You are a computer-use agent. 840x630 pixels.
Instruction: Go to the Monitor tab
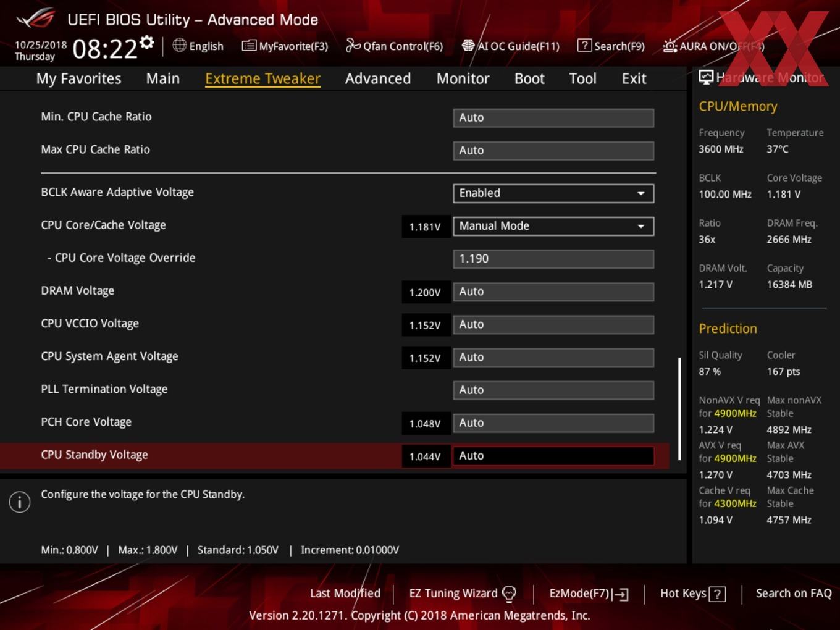pos(463,78)
